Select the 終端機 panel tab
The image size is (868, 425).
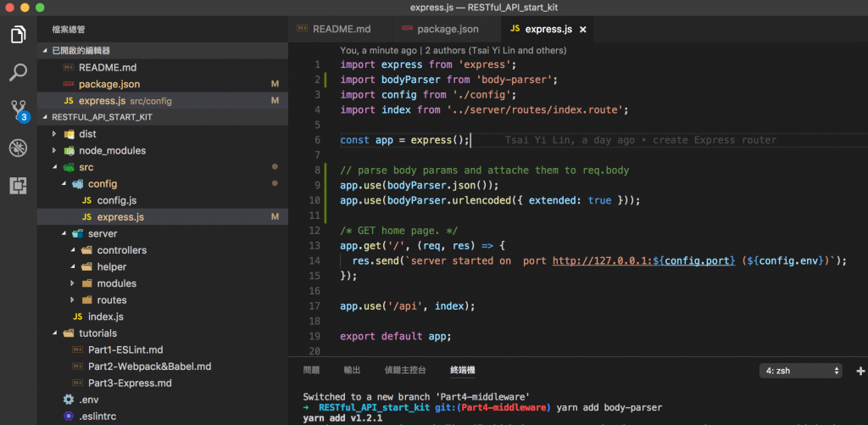[463, 371]
